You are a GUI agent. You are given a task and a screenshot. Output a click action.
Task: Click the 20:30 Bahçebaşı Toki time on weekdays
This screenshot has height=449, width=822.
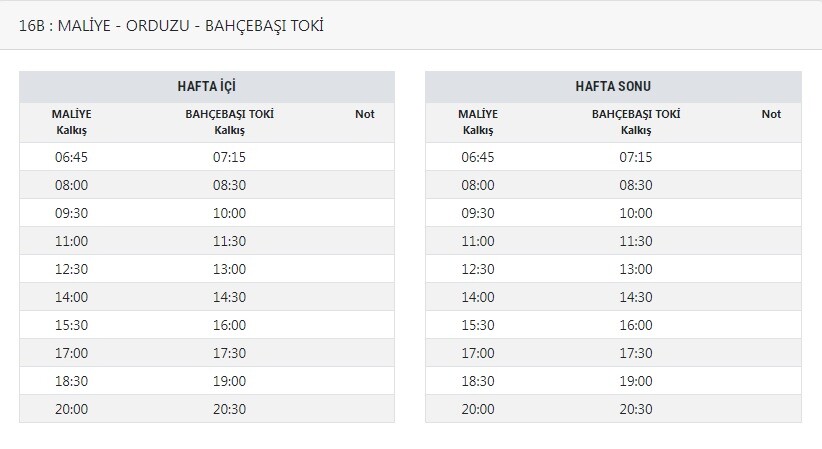tap(229, 409)
